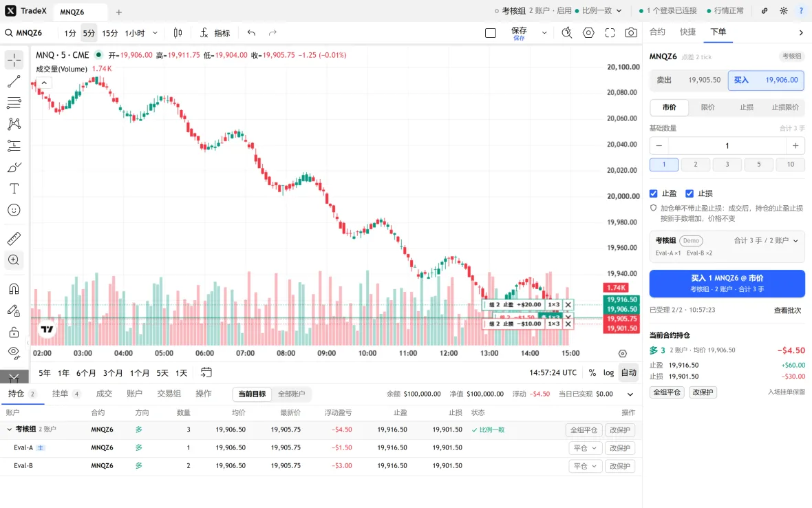Uncheck the 止盈 take-profit checkbox
Screen dimensions: 812x508
(x=654, y=193)
